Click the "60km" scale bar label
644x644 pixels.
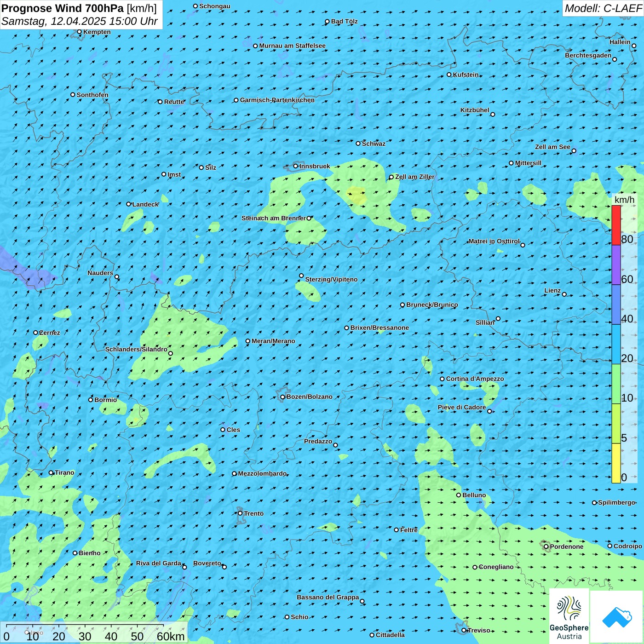[171, 636]
